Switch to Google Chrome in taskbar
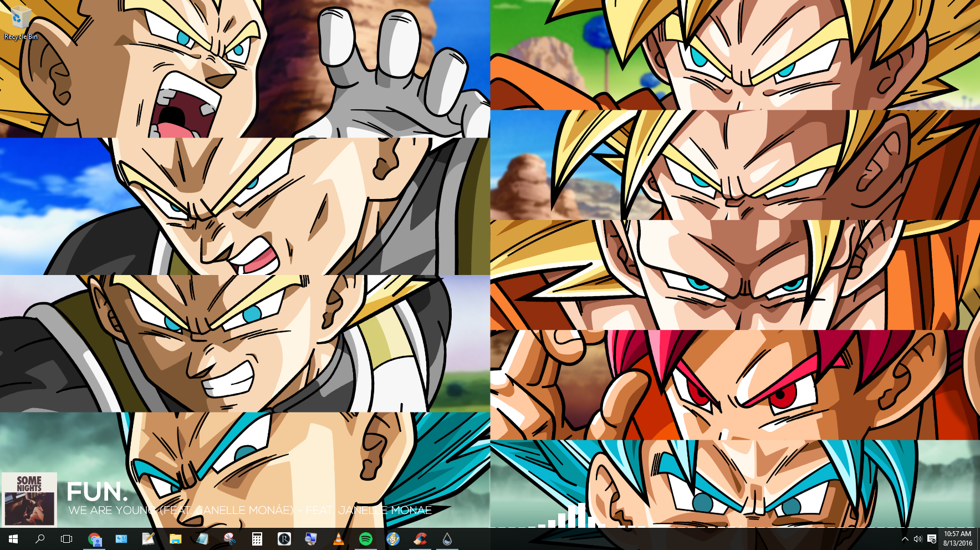The height and width of the screenshot is (550, 980). click(x=94, y=539)
